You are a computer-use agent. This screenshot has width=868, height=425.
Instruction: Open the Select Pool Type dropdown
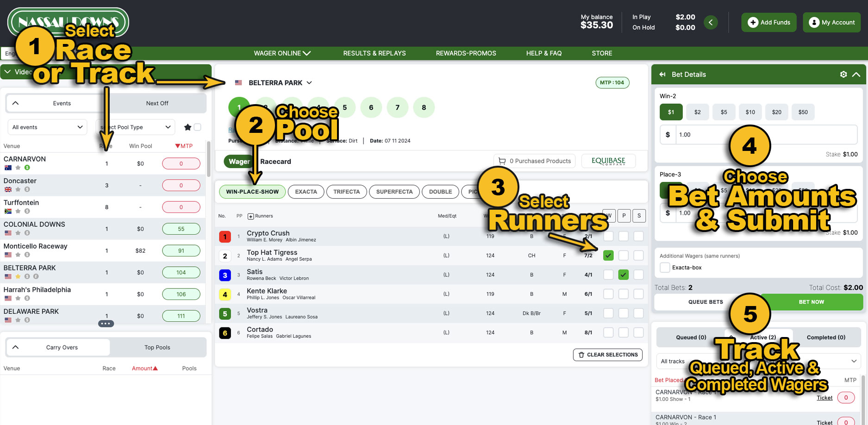click(x=135, y=127)
